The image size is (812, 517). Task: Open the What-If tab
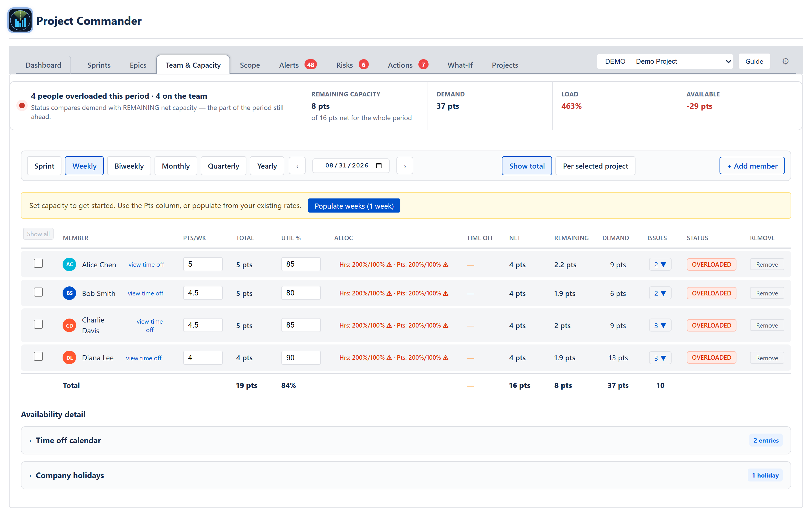(x=460, y=65)
